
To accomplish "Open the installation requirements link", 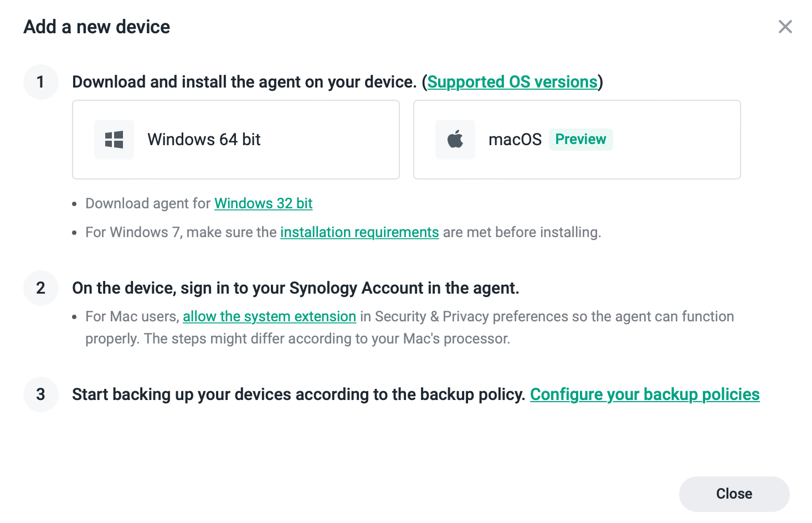I will click(359, 232).
